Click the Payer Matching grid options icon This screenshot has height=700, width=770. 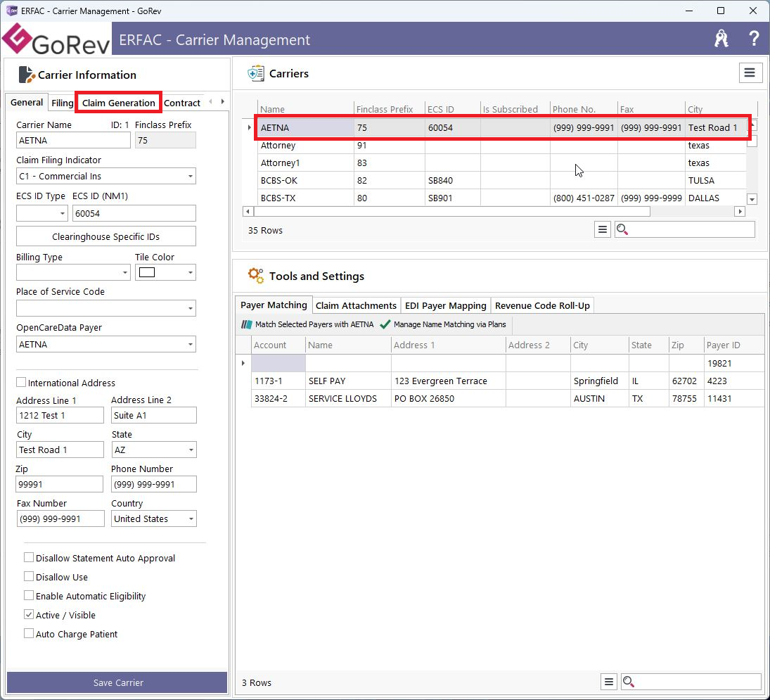609,682
